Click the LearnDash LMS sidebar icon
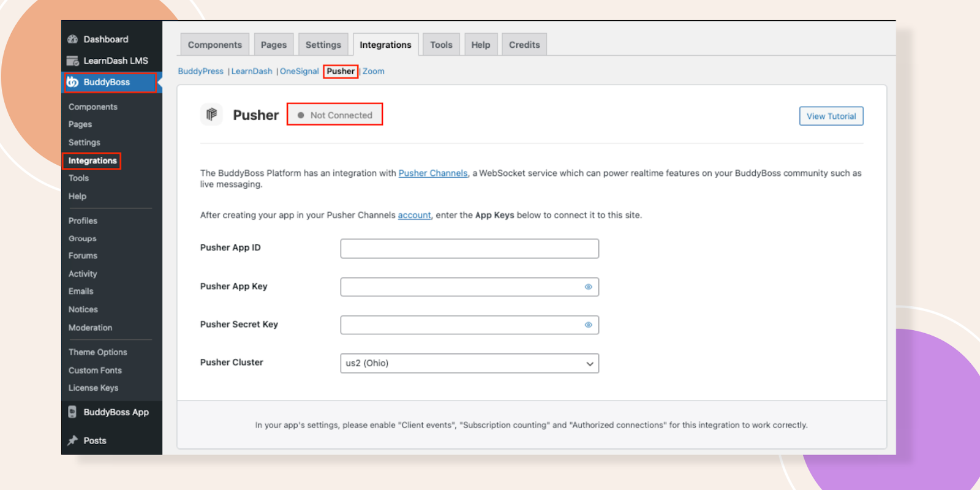This screenshot has height=490, width=980. point(72,61)
